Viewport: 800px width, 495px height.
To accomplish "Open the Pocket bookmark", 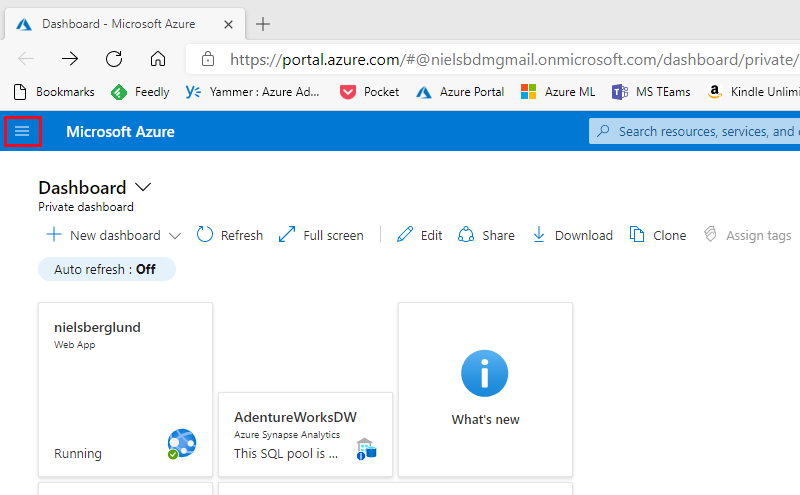I will (369, 92).
